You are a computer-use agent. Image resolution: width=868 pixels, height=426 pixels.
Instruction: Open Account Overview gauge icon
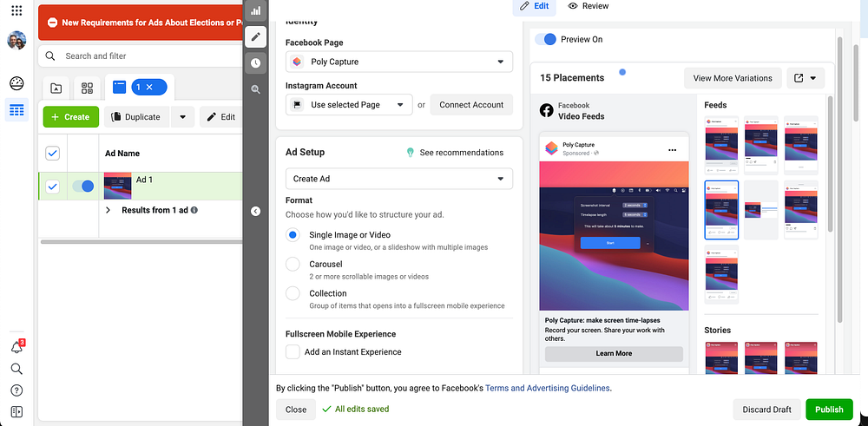(x=16, y=83)
